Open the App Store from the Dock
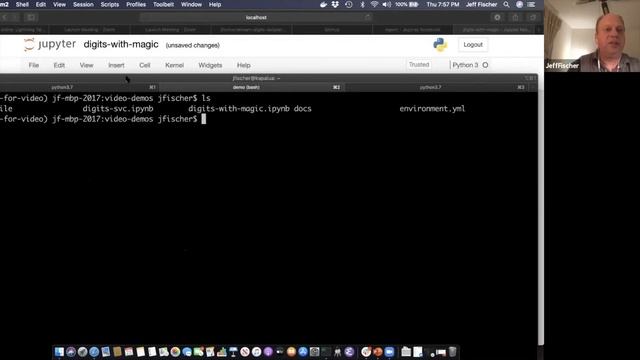This screenshot has width=640, height=360. [303, 352]
